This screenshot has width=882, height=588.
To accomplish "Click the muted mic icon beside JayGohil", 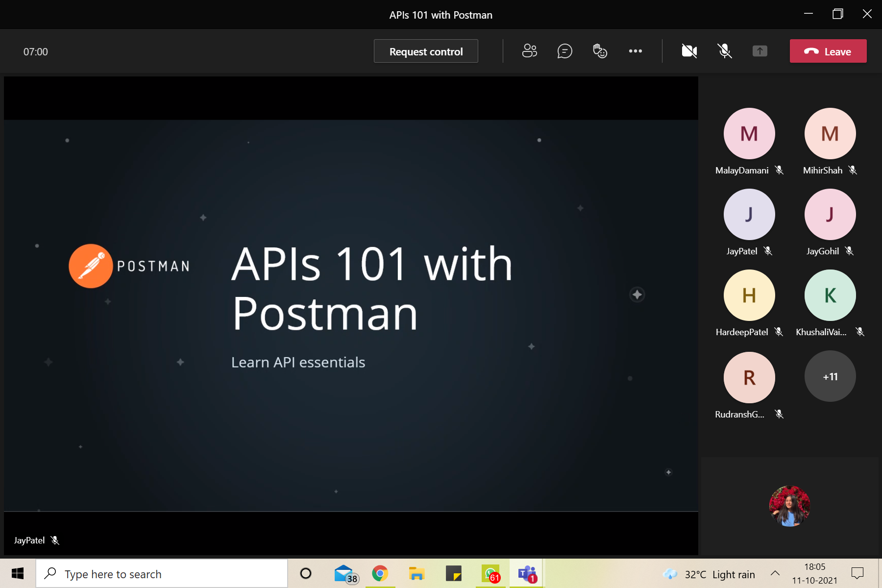I will 850,251.
